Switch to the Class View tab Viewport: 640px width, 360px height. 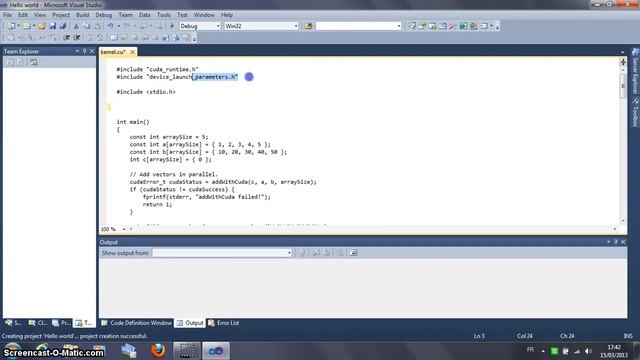click(38, 323)
